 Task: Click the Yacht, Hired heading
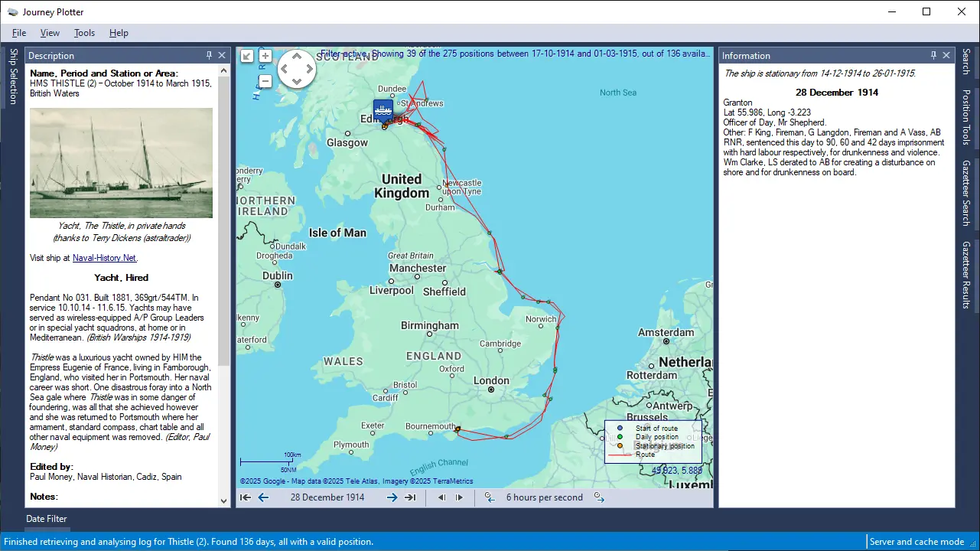[121, 278]
